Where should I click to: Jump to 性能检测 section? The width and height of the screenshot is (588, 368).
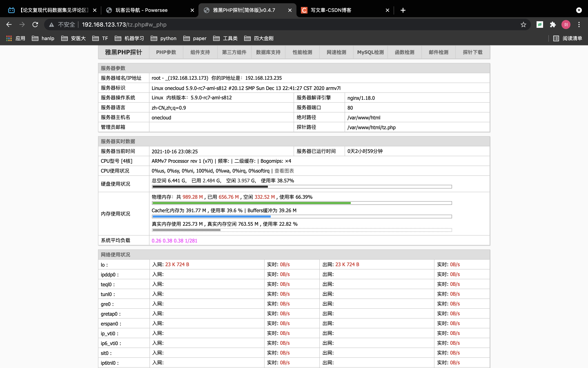(302, 52)
